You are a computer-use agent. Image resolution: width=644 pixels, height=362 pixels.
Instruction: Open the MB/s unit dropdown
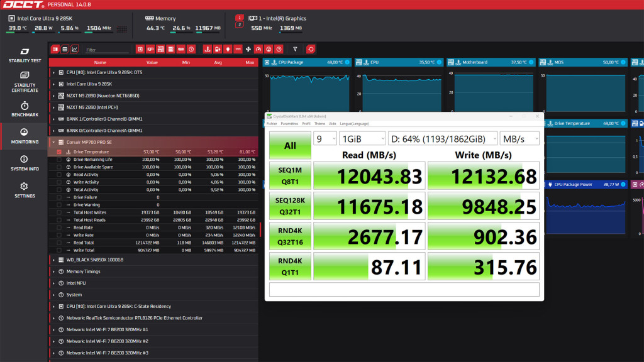(519, 139)
